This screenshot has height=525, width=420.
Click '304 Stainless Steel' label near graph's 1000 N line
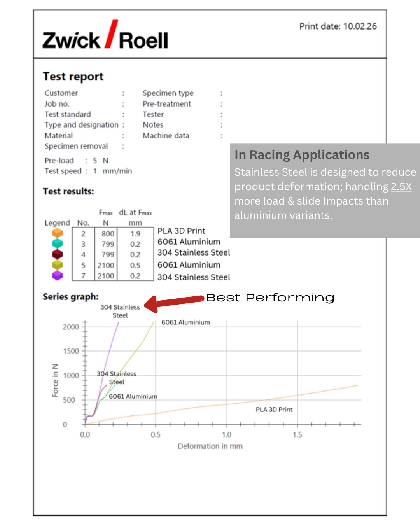pos(117,378)
